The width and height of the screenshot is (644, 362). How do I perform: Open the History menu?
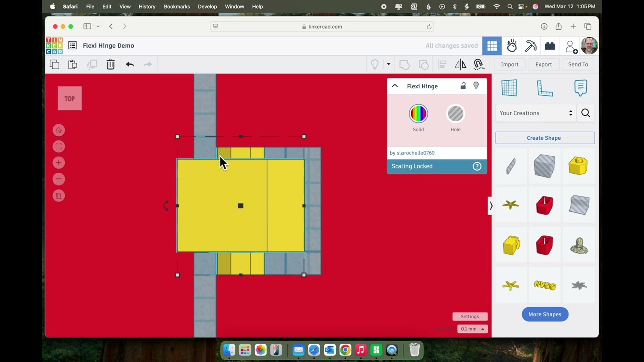[x=147, y=6]
